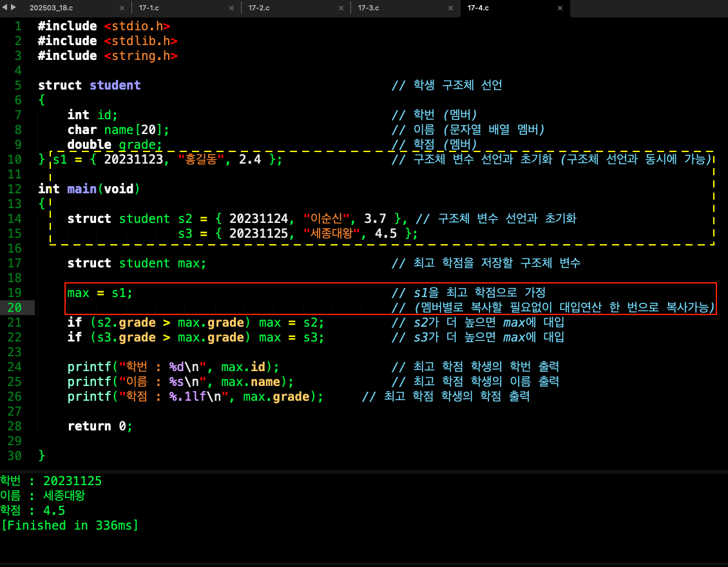Open the 17-3.c tab

(369, 8)
